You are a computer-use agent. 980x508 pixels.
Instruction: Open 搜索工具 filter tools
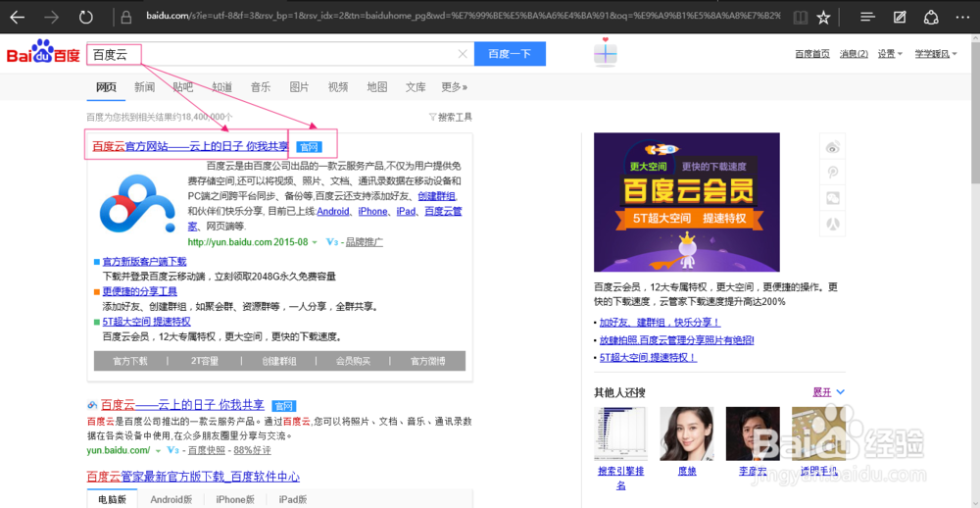451,117
